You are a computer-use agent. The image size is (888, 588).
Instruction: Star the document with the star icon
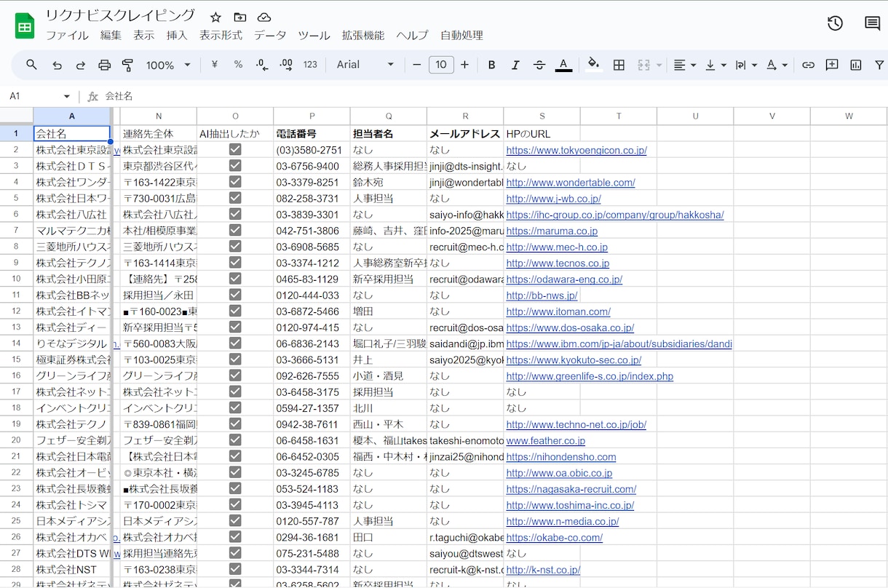[x=215, y=17]
